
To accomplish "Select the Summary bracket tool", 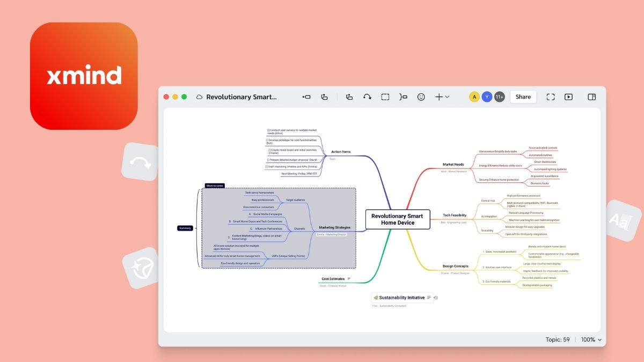I will (403, 97).
